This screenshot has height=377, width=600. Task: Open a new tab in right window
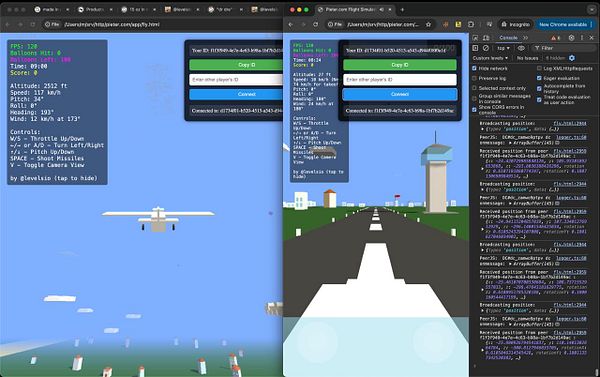point(402,10)
